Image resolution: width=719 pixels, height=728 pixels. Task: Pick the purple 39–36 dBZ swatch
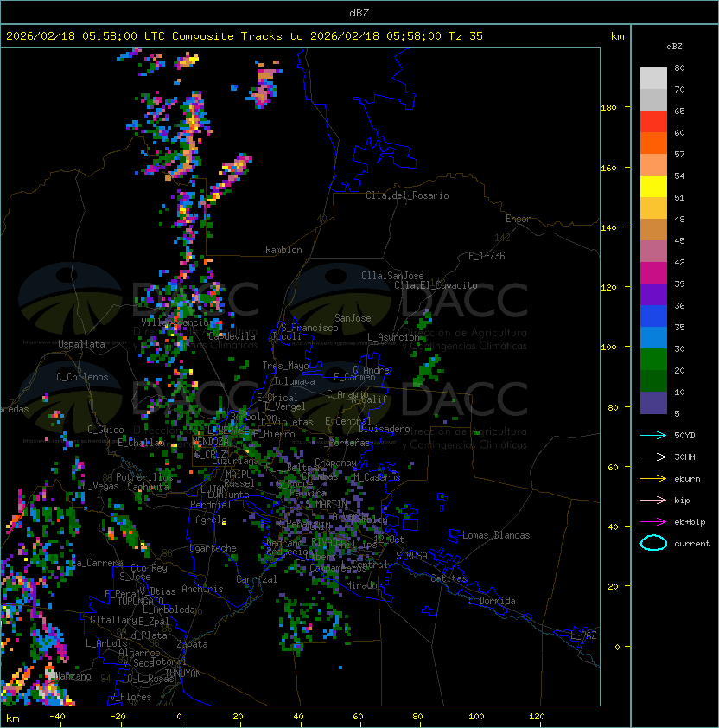pyautogui.click(x=653, y=294)
